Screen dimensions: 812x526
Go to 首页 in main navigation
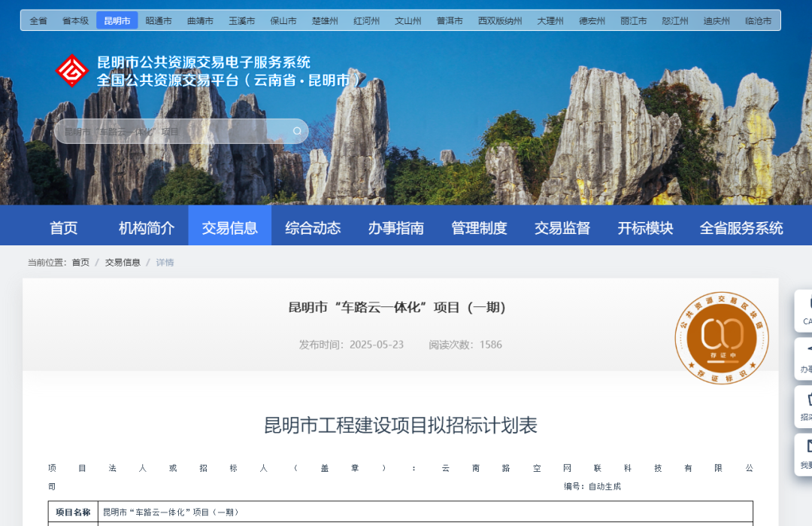coord(64,228)
